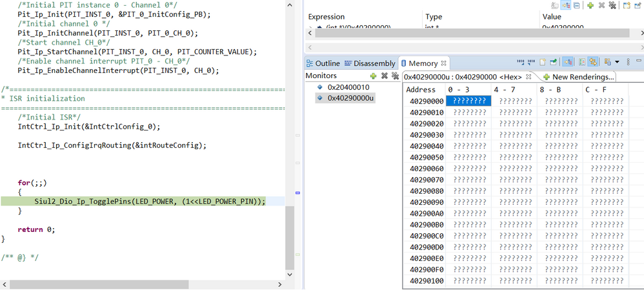Click code editor horizontal scrollbar left arrow

pyautogui.click(x=5, y=284)
